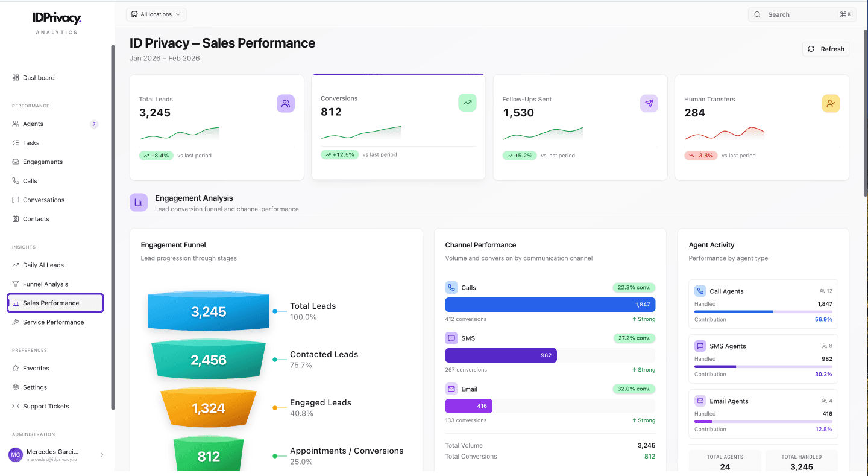Click the Refresh button
Viewport: 868px width, 476px height.
(825, 49)
